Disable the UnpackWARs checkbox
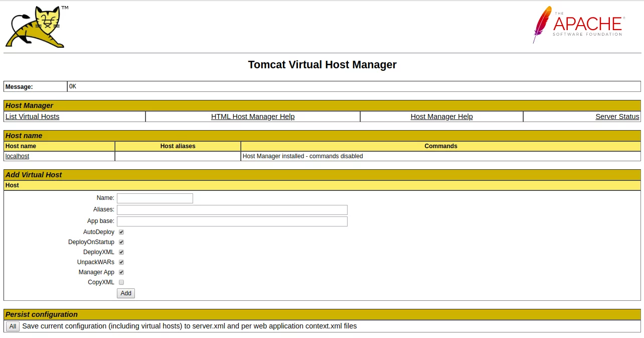Screen dimensions: 644x338 [121, 262]
